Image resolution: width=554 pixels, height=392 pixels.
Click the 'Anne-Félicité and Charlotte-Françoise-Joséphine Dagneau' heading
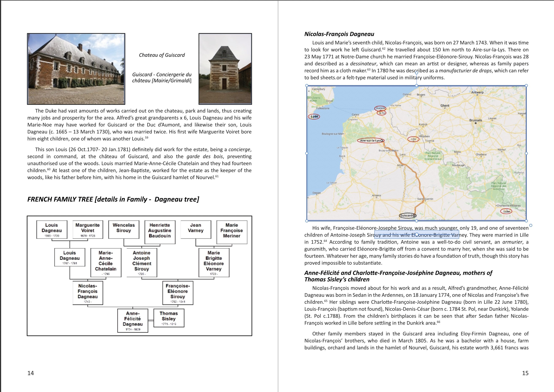[x=398, y=276]
